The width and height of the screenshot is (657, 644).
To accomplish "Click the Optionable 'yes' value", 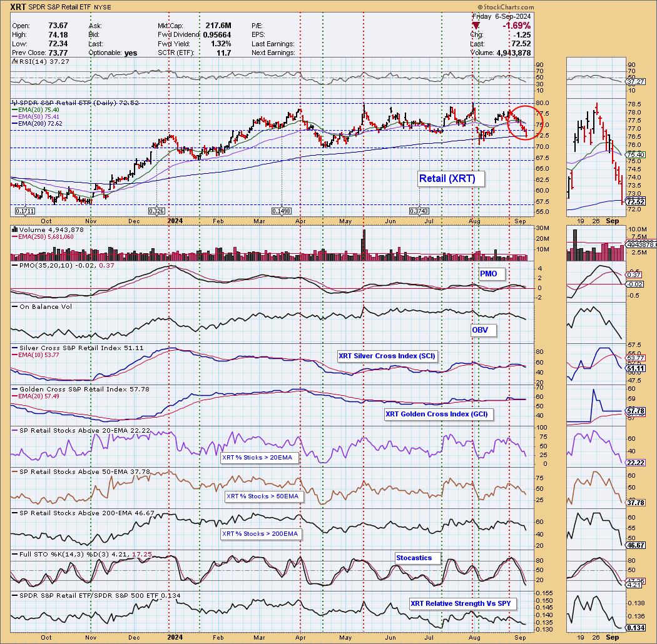I will 131,53.
